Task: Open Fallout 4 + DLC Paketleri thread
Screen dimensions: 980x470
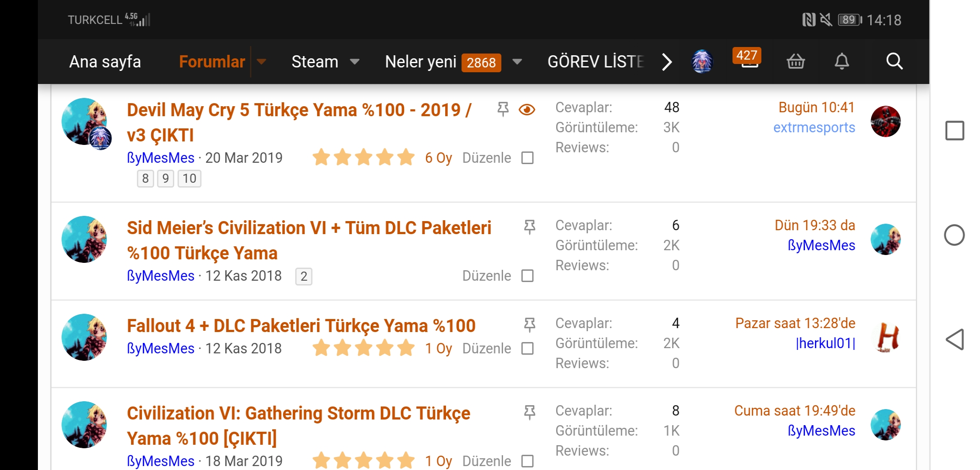Action: (x=301, y=326)
